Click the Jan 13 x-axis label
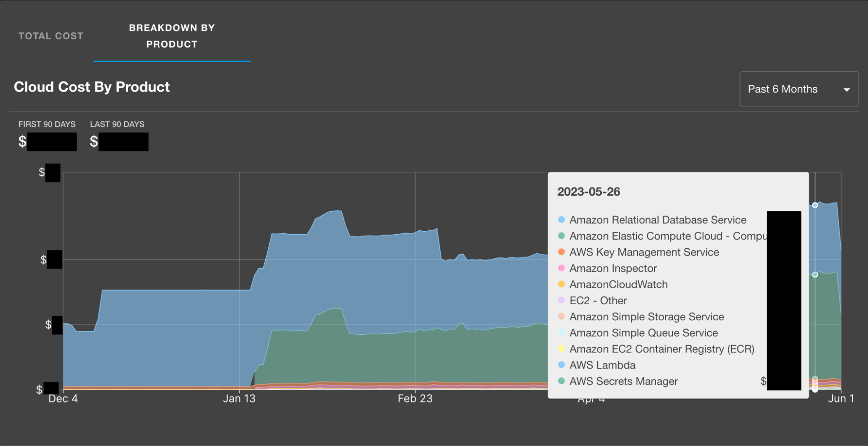 pos(239,399)
